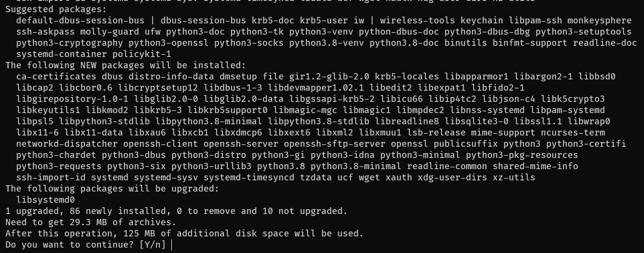The width and height of the screenshot is (644, 253).
Task: Click the shared-mime-info package name
Action: [540, 166]
